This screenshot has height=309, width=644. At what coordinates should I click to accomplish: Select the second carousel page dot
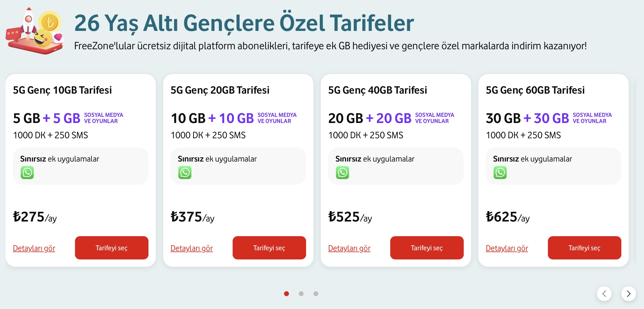301,294
